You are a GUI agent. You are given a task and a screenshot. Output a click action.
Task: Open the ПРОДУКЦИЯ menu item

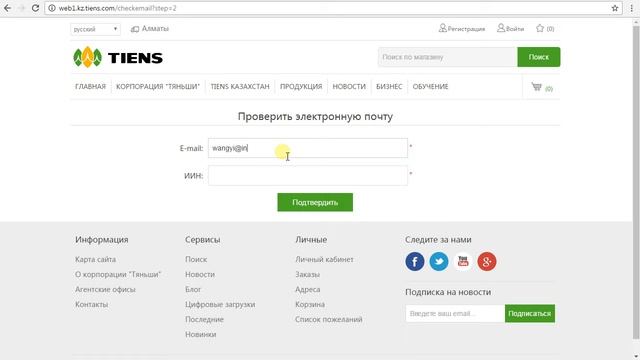[301, 87]
